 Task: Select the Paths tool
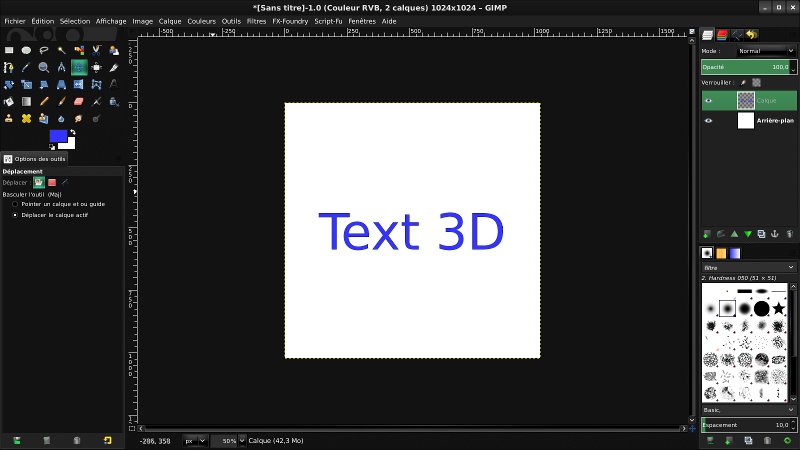[x=9, y=67]
